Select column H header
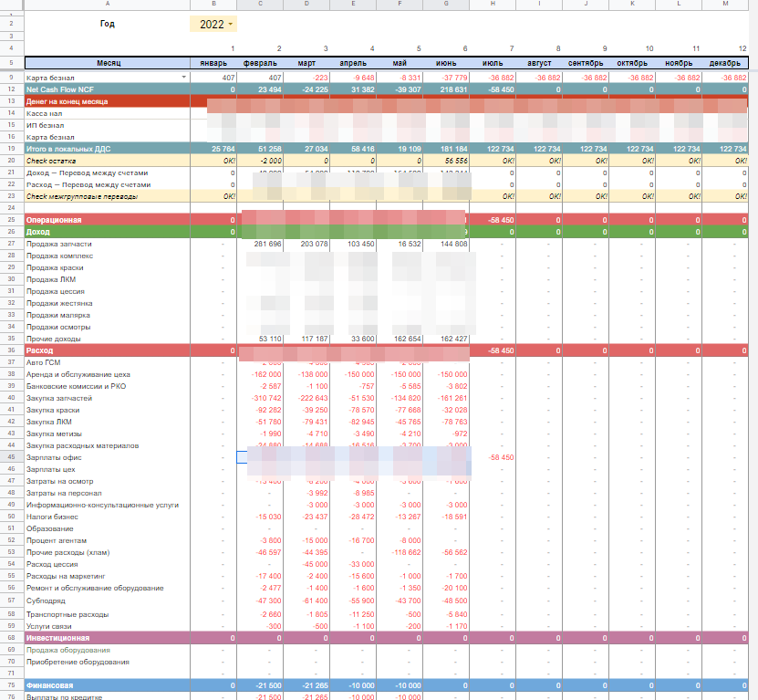The height and width of the screenshot is (700, 758). pos(493,4)
